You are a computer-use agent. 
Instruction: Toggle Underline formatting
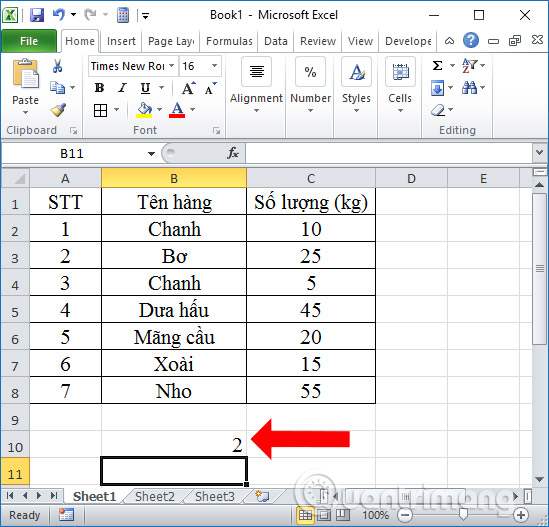tap(145, 88)
